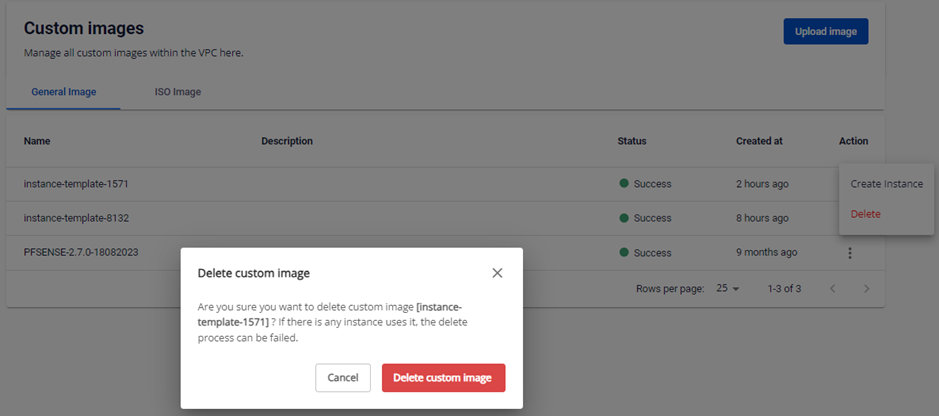Go to previous page using left chevron

831,289
